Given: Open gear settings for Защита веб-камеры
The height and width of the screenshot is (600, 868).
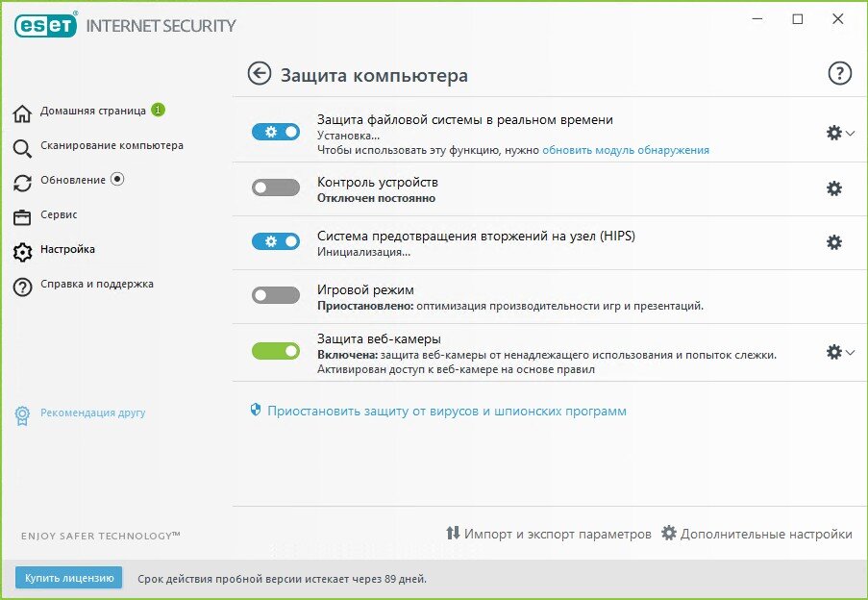Looking at the screenshot, I should pyautogui.click(x=833, y=352).
